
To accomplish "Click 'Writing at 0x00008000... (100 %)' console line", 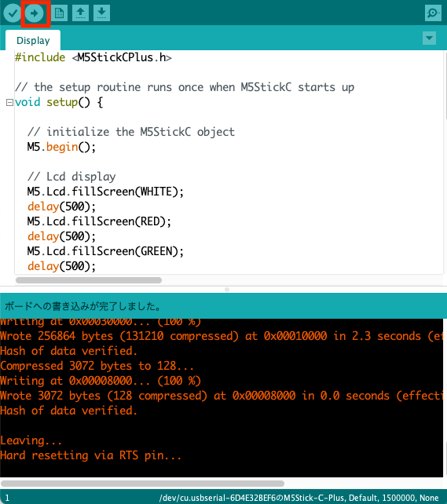I will tap(101, 381).
